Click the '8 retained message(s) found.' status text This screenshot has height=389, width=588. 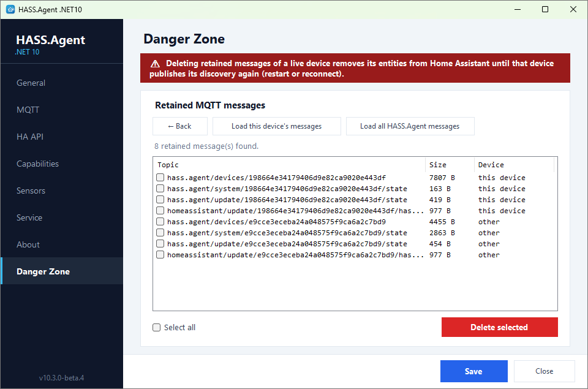pos(206,146)
